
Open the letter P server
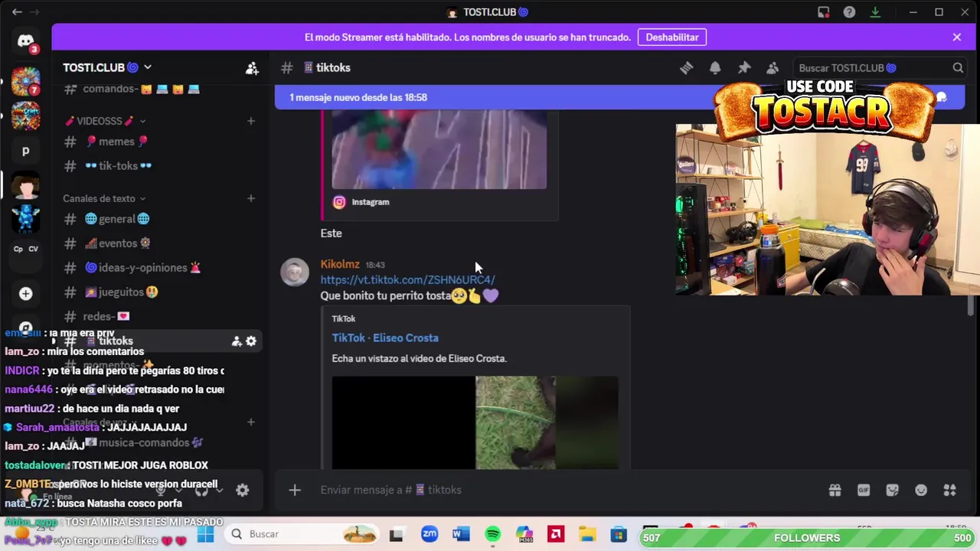point(26,151)
